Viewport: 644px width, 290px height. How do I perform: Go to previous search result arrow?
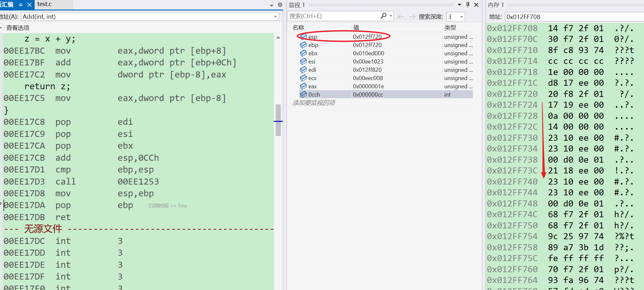(x=401, y=17)
